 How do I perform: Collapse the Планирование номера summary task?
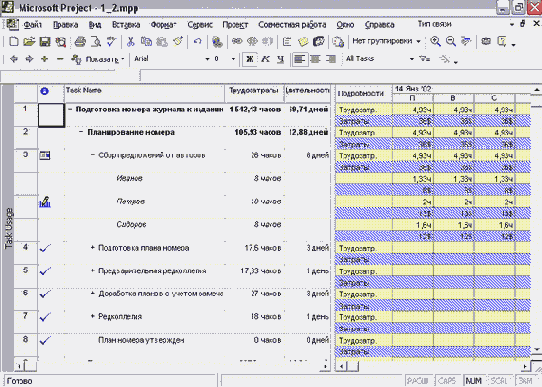click(x=81, y=132)
